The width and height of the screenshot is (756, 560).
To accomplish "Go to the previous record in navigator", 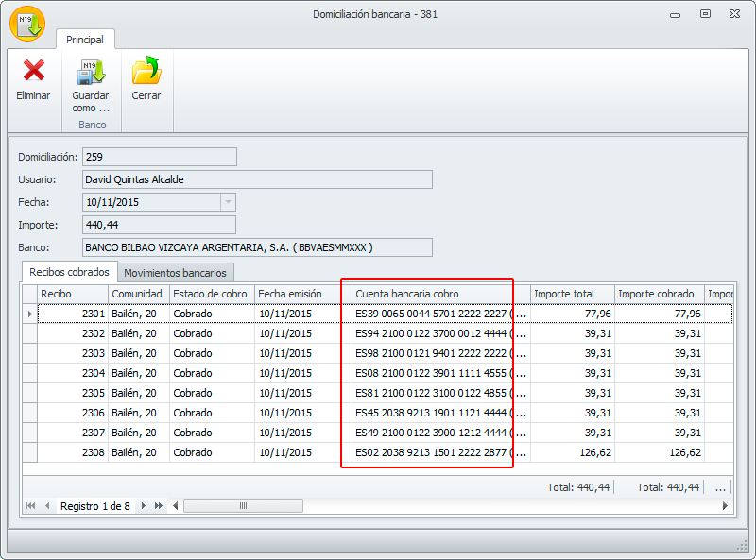I will click(46, 506).
